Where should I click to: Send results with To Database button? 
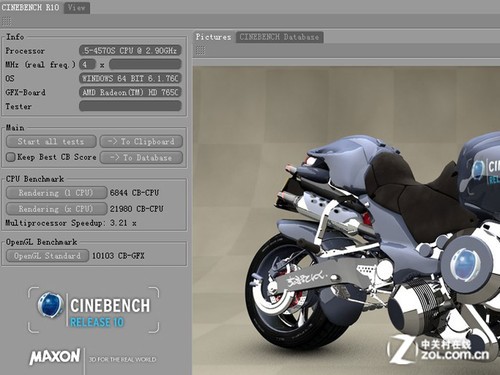pos(141,158)
